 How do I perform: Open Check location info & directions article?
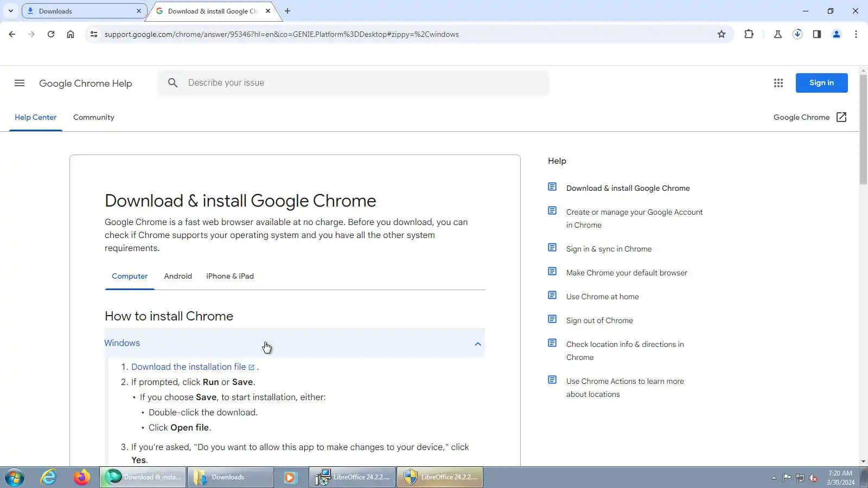625,351
